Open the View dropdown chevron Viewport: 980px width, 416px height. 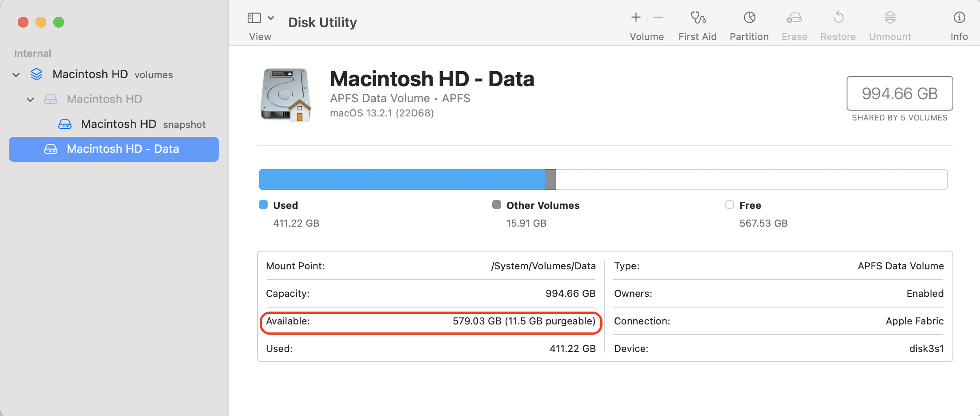271,18
